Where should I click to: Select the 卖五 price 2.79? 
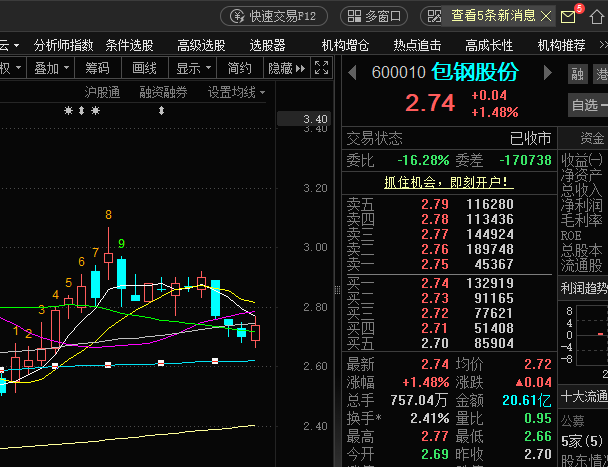click(435, 204)
